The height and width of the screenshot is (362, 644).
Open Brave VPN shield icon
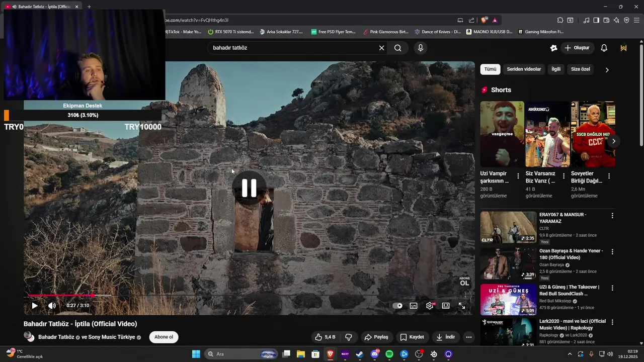pos(626,20)
